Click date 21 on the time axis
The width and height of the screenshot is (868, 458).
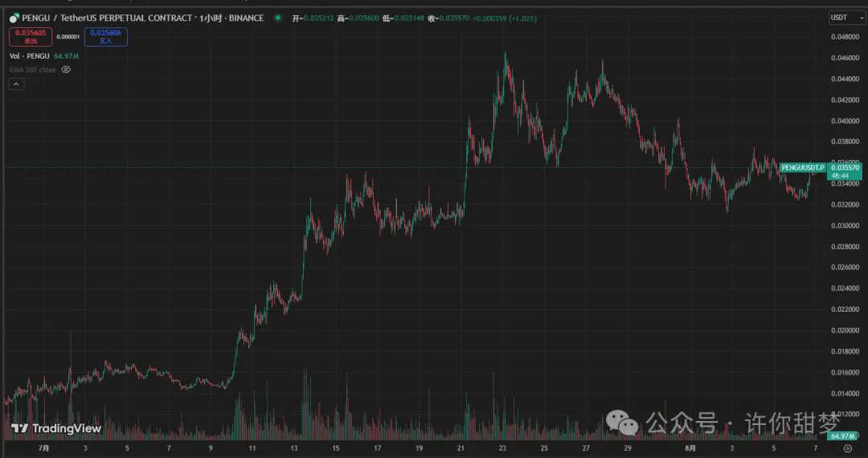click(x=461, y=448)
